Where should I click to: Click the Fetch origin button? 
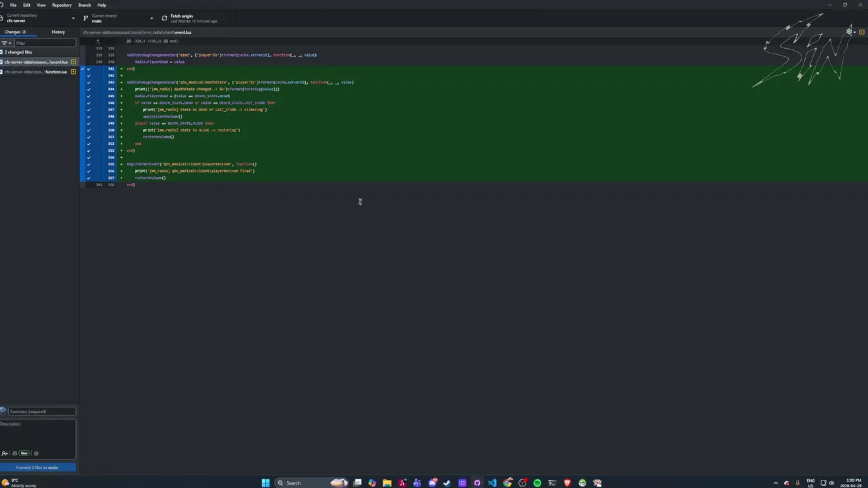(197, 18)
